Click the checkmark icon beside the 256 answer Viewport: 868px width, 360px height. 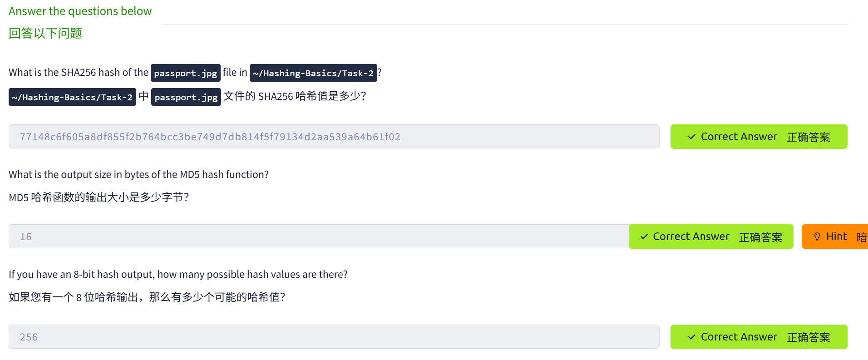tap(691, 337)
